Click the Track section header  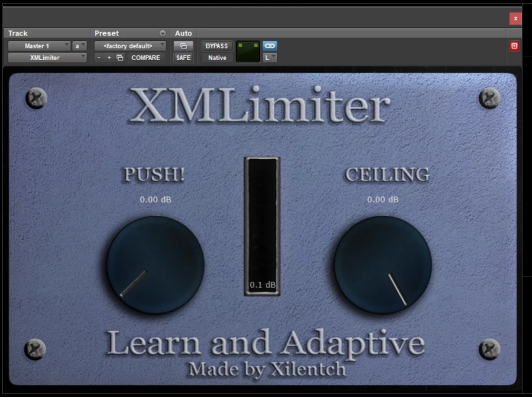click(x=18, y=33)
